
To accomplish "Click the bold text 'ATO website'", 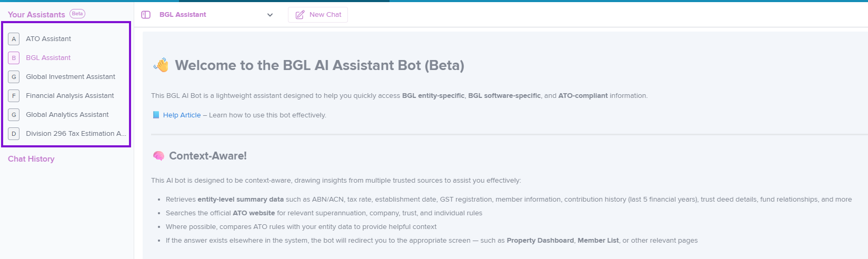I will click(254, 213).
